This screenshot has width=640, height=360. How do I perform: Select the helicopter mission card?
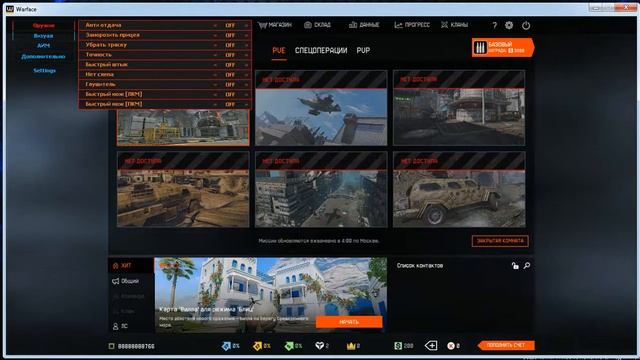coord(321,108)
